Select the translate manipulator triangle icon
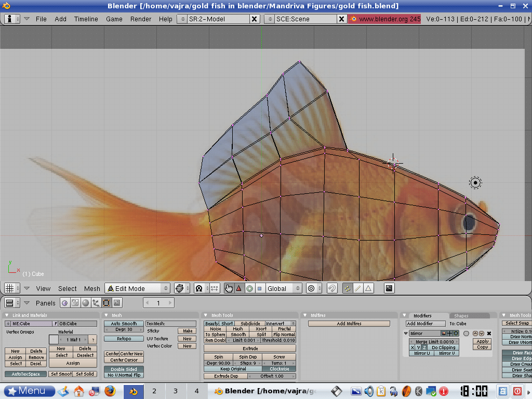532x399 pixels. 239,288
